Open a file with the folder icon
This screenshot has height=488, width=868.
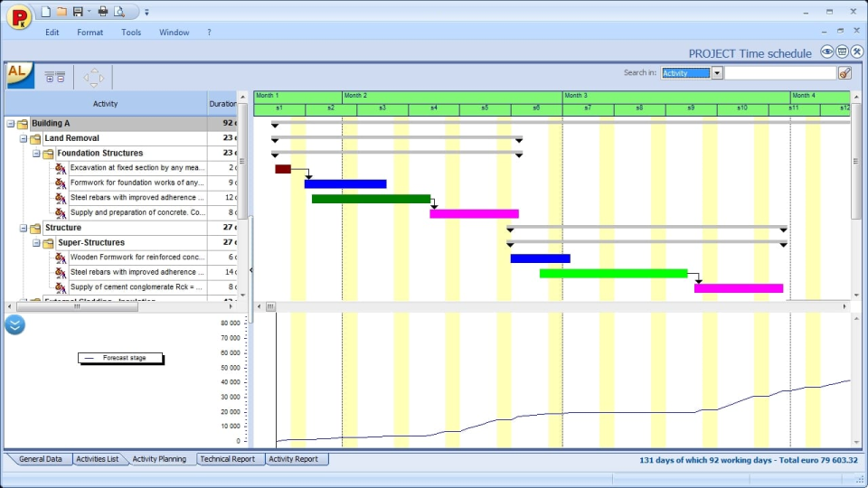point(61,11)
